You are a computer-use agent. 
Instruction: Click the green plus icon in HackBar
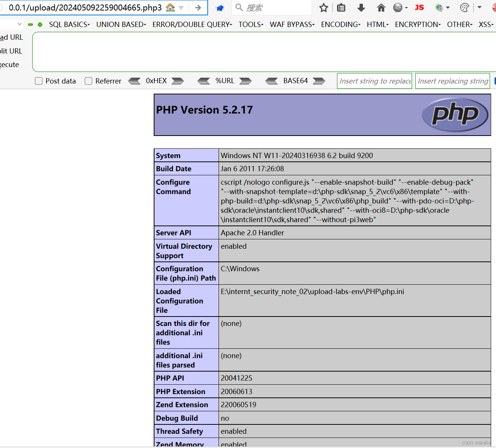pos(40,25)
